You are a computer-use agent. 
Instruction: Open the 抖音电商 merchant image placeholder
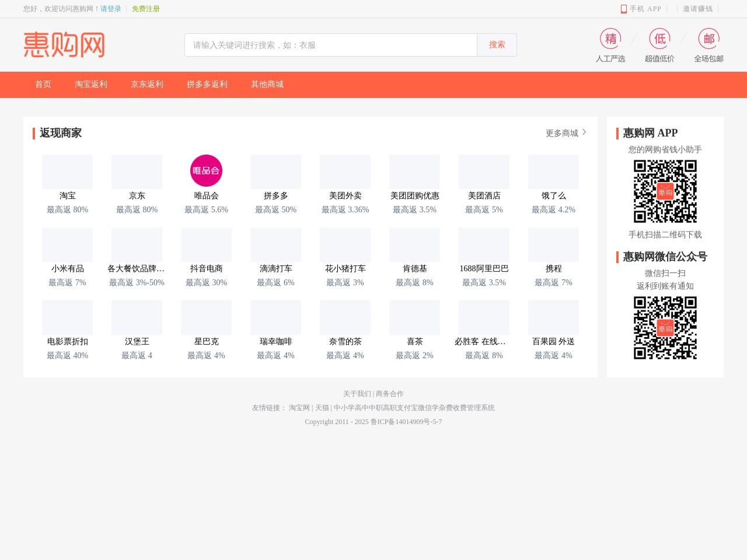click(x=206, y=244)
